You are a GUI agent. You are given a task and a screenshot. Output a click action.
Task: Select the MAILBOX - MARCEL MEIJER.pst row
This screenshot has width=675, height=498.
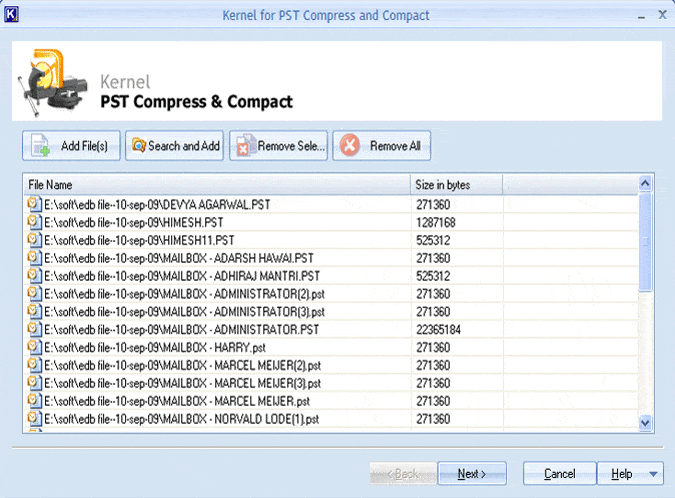[x=331, y=401]
